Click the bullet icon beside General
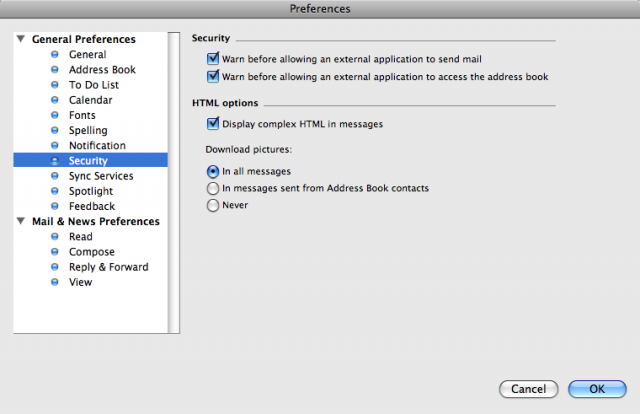 pos(55,54)
